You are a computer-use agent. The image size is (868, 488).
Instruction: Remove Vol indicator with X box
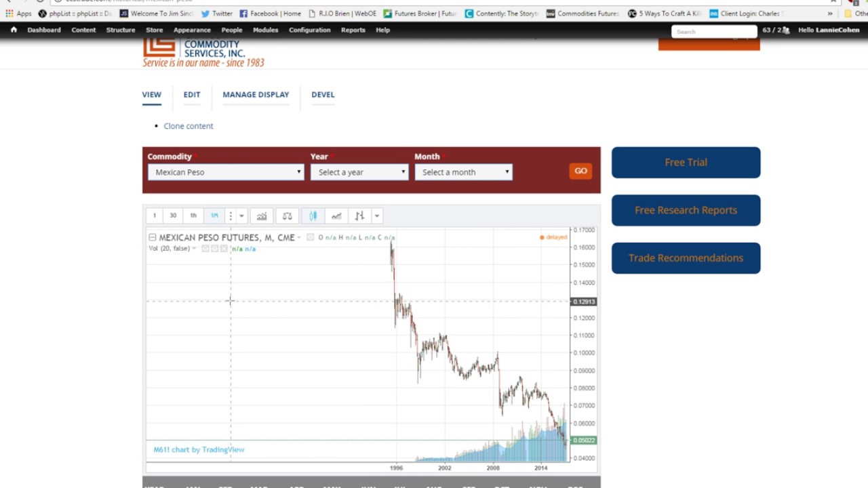224,249
